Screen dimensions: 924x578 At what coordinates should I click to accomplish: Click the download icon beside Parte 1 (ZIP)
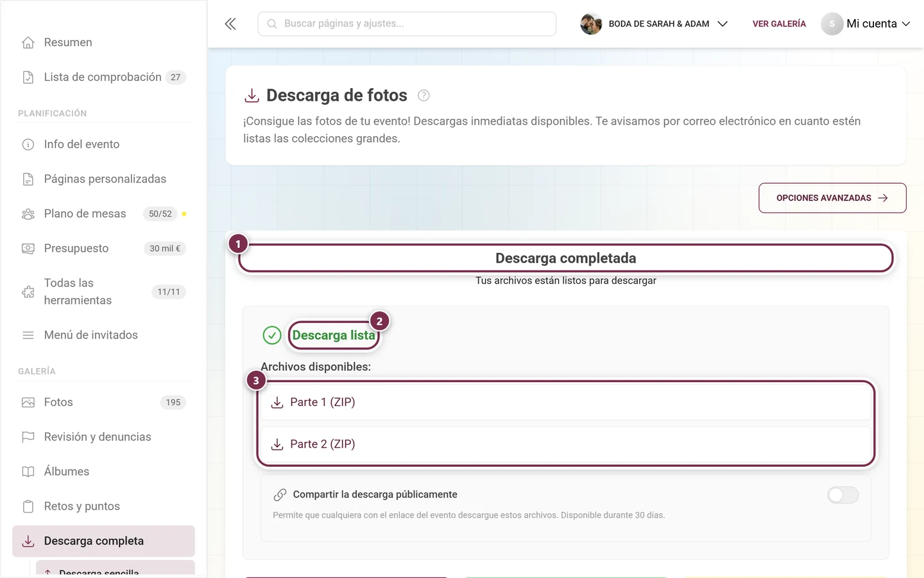[x=277, y=403]
